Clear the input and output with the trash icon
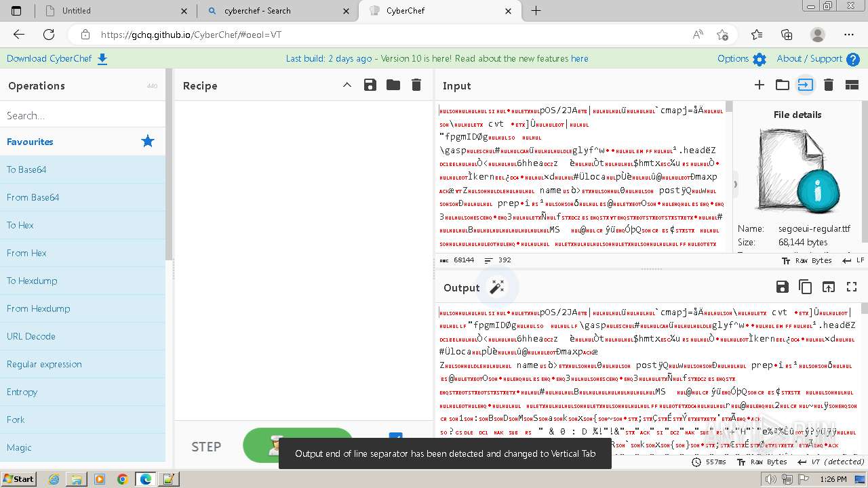 pos(828,85)
